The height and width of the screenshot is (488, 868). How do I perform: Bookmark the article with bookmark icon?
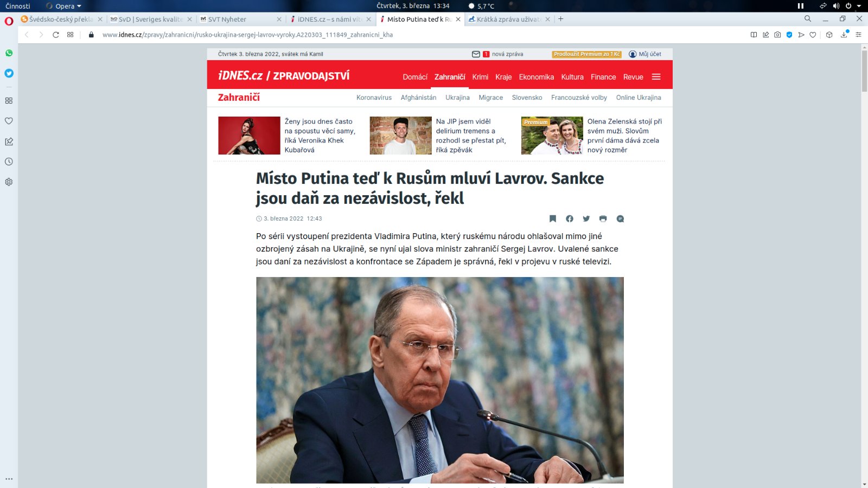point(553,219)
